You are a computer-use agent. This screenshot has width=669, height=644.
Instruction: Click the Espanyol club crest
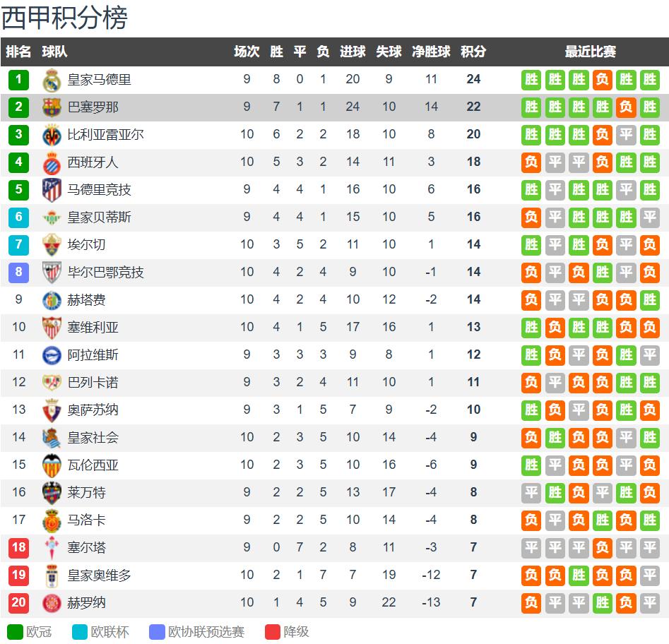(52, 162)
